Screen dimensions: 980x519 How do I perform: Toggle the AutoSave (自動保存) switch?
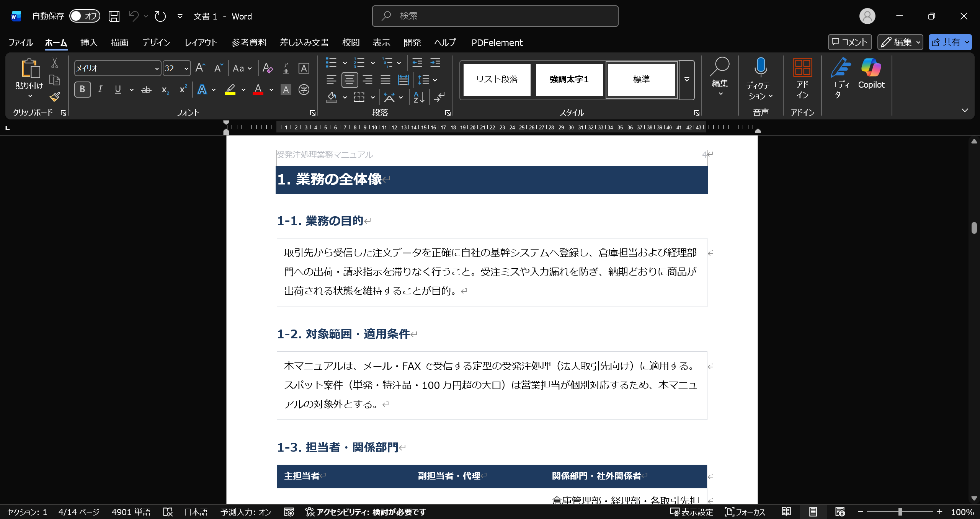pos(85,16)
